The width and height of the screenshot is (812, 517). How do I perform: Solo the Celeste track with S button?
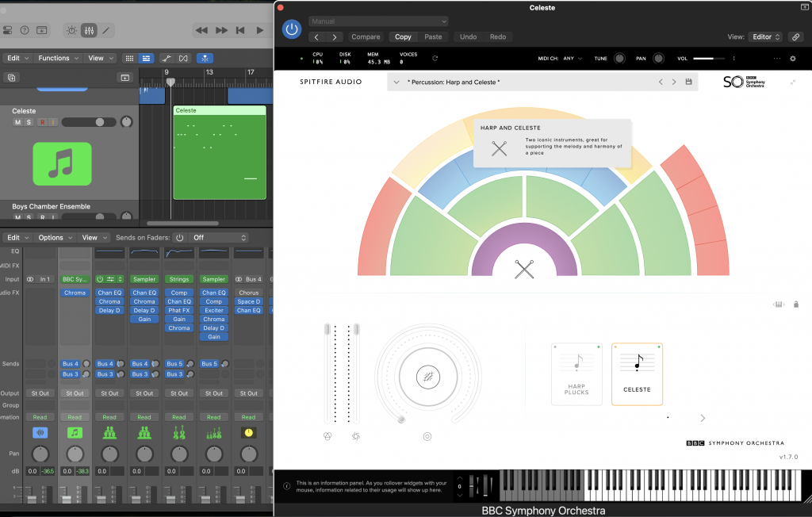point(29,122)
